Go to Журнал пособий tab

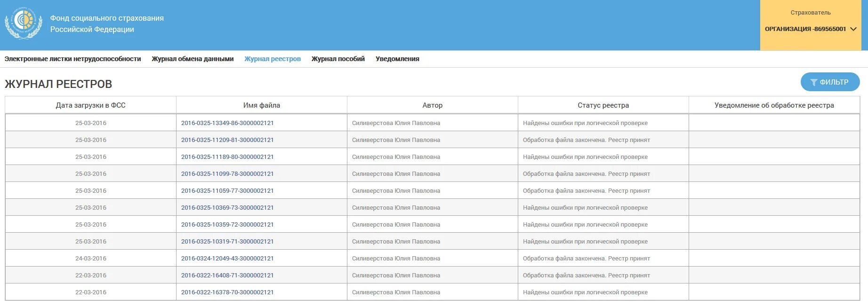(x=338, y=59)
